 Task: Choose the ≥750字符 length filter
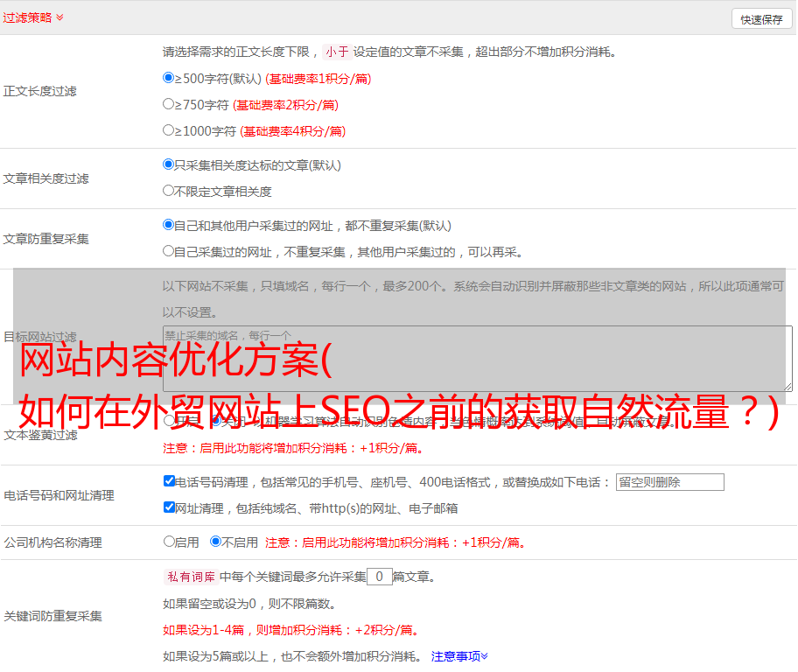(169, 104)
